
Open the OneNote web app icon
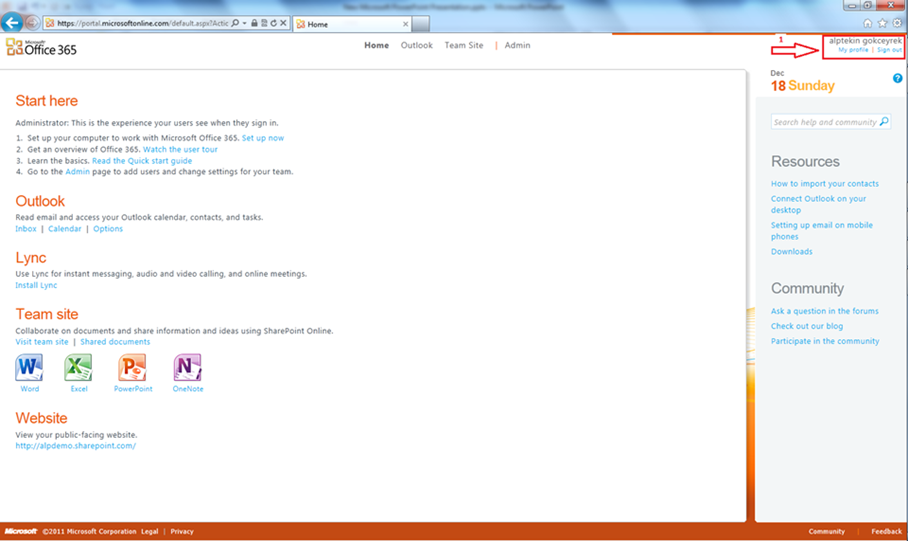tap(188, 368)
